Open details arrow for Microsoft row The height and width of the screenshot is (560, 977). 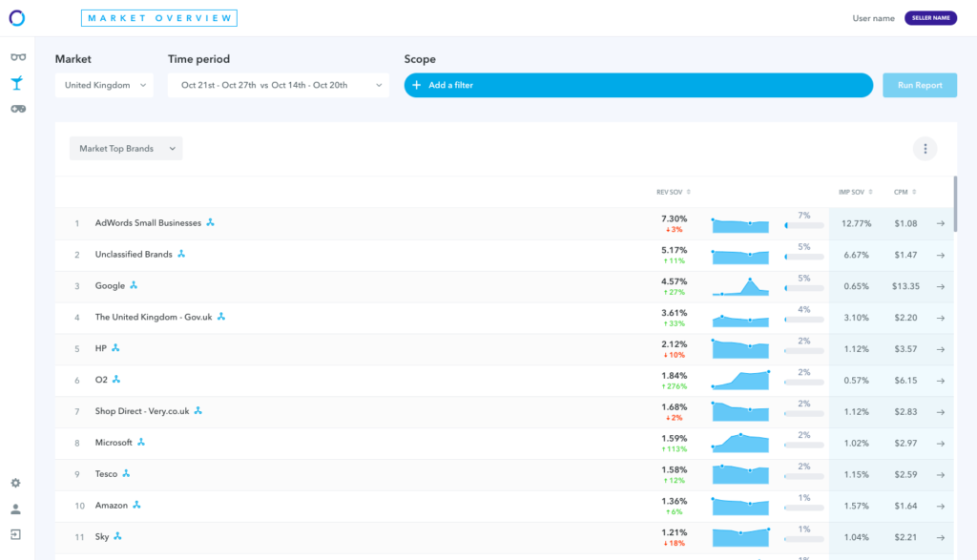[x=940, y=444]
